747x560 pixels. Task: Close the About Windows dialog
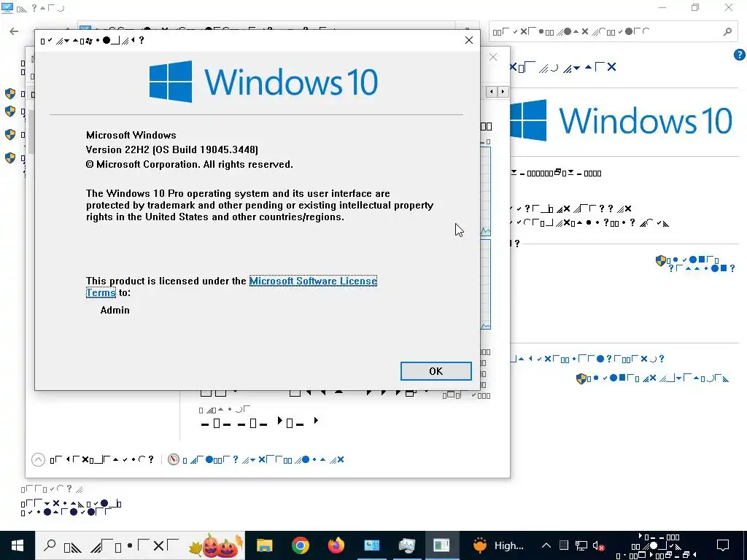pos(469,41)
